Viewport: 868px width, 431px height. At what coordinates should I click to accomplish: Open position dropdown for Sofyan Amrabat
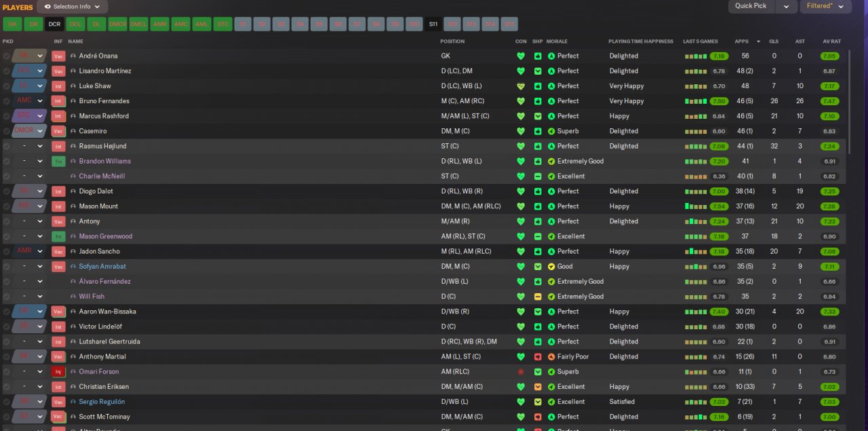point(40,267)
